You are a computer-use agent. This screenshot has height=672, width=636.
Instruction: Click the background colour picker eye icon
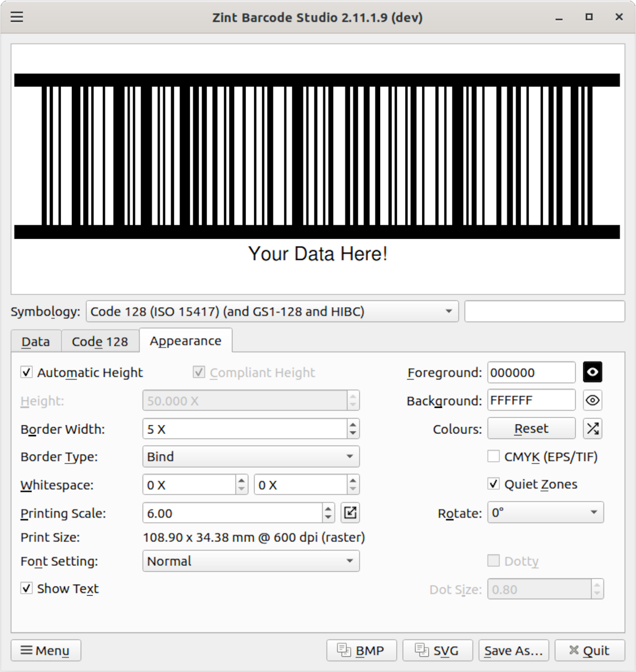click(x=592, y=400)
